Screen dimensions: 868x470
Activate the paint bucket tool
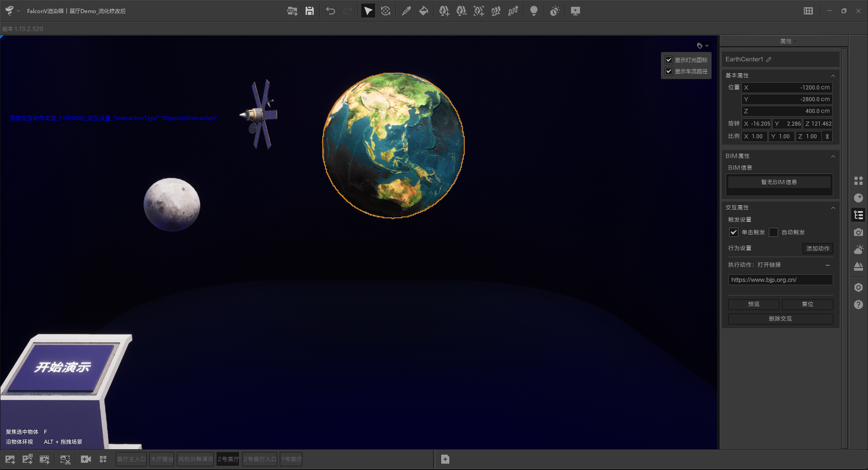[x=424, y=11]
